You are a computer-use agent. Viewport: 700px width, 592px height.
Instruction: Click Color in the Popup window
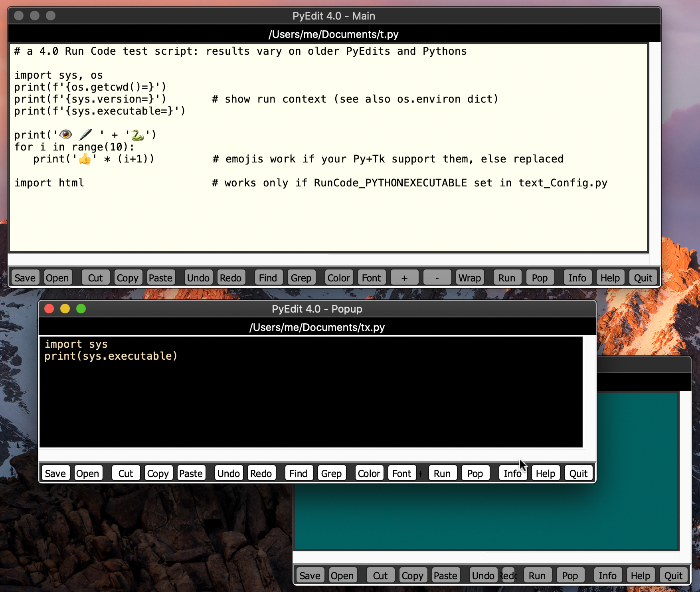(x=369, y=473)
